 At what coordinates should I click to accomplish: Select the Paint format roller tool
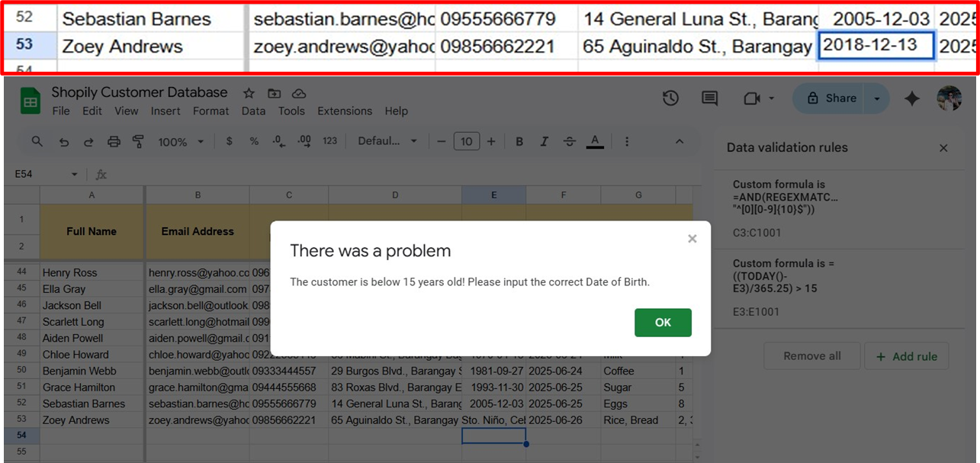(138, 141)
